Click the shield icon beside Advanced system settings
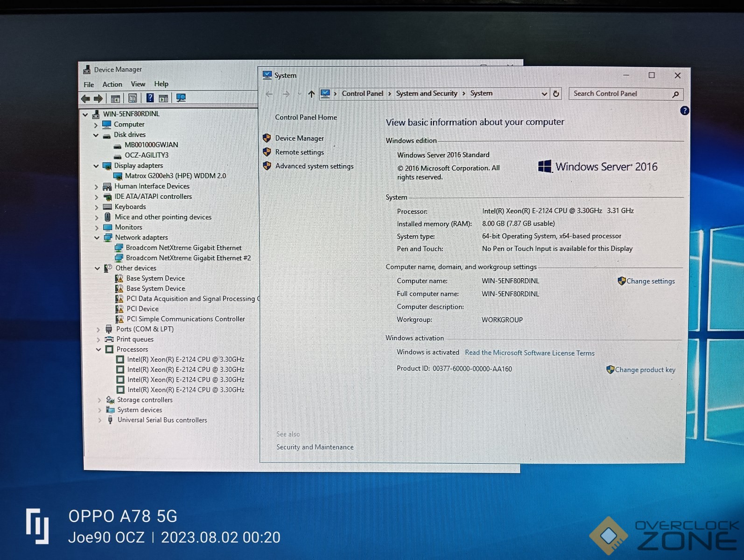 tap(267, 166)
